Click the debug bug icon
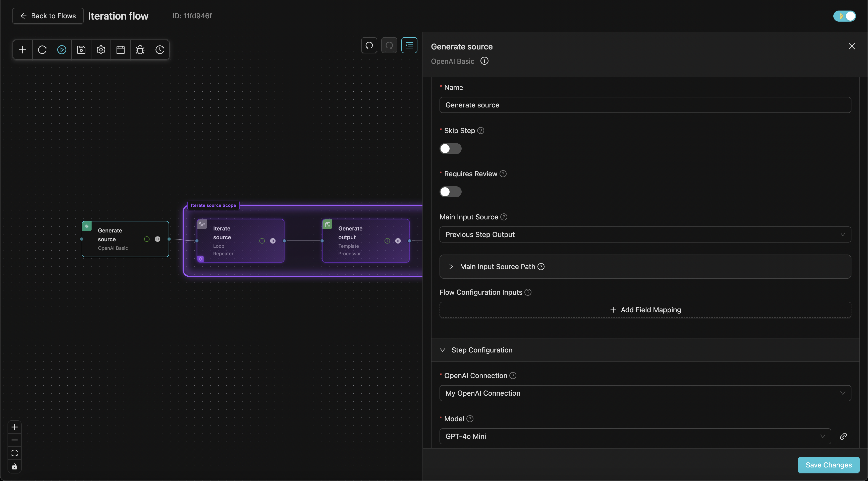 (140, 50)
